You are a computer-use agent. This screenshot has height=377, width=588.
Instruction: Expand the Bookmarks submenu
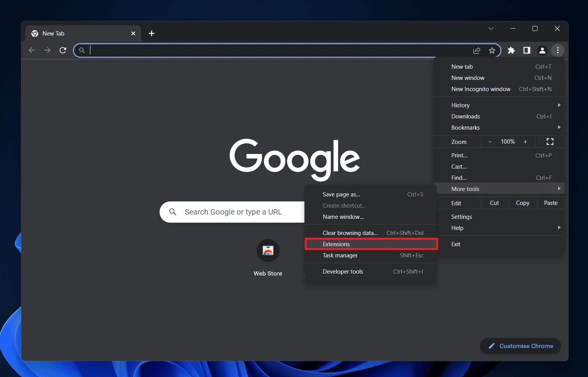(x=499, y=128)
